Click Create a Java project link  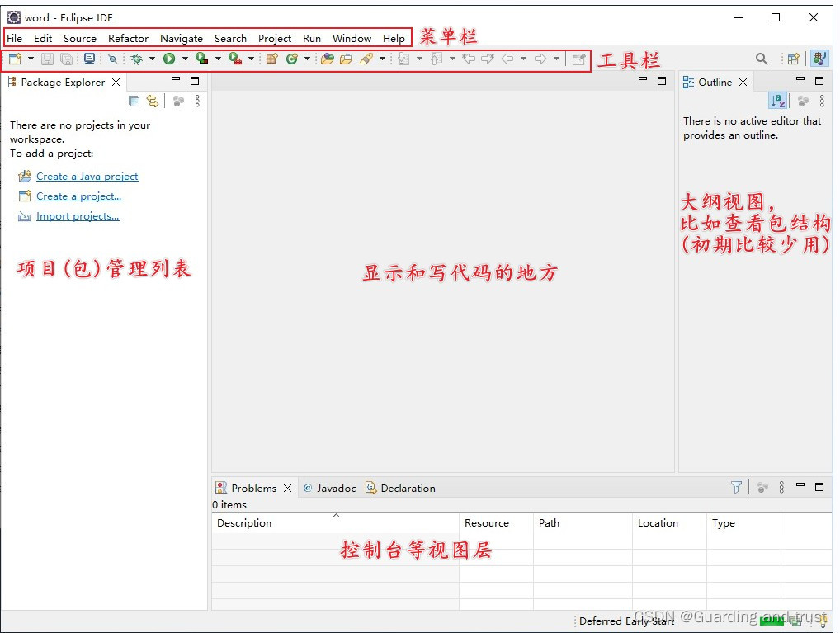pos(87,177)
